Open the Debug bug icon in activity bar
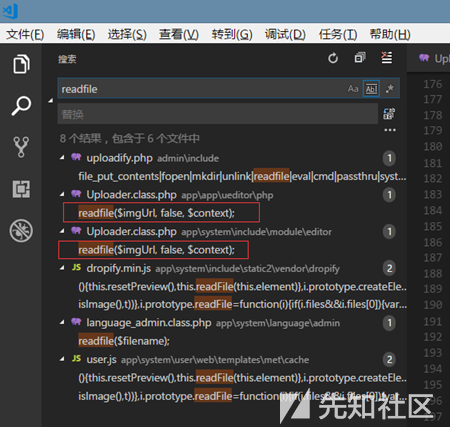The width and height of the screenshot is (450, 427). click(21, 231)
